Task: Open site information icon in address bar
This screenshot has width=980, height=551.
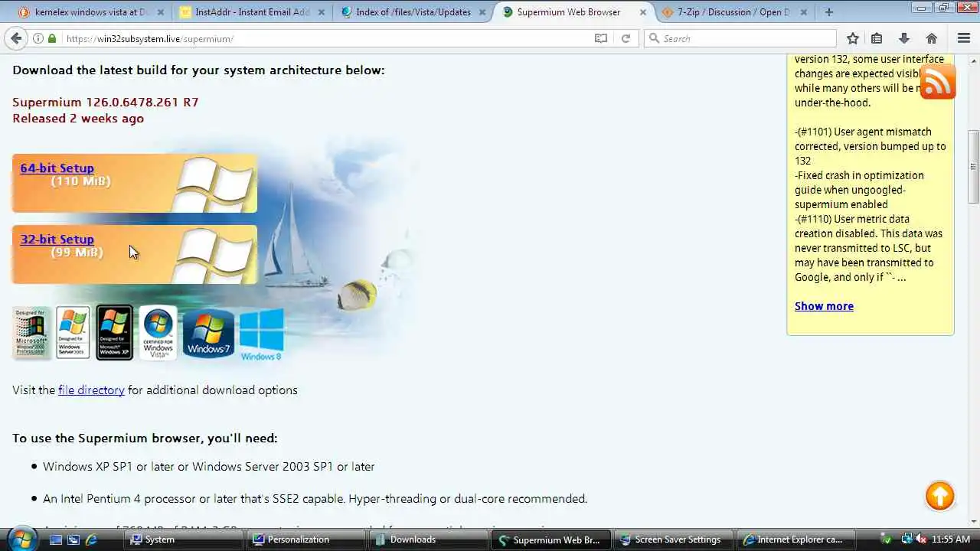Action: click(38, 38)
